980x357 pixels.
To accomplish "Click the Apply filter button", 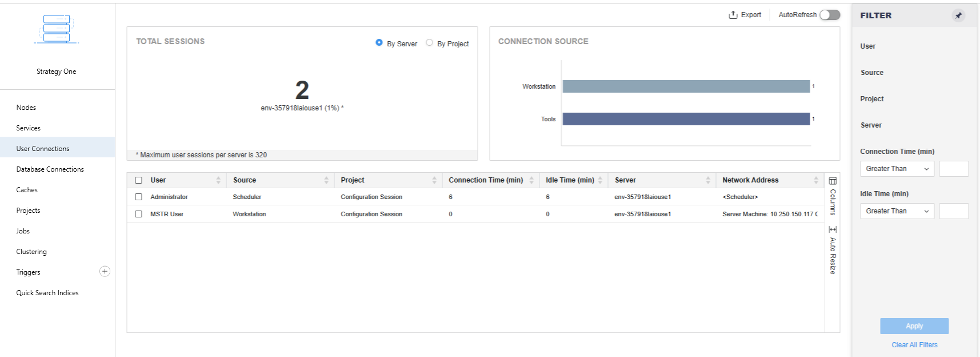I will coord(914,326).
